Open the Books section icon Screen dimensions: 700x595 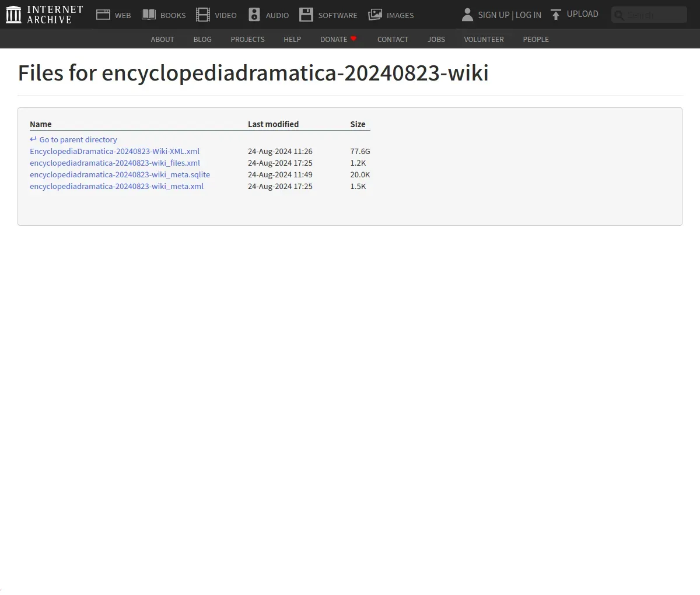[149, 15]
